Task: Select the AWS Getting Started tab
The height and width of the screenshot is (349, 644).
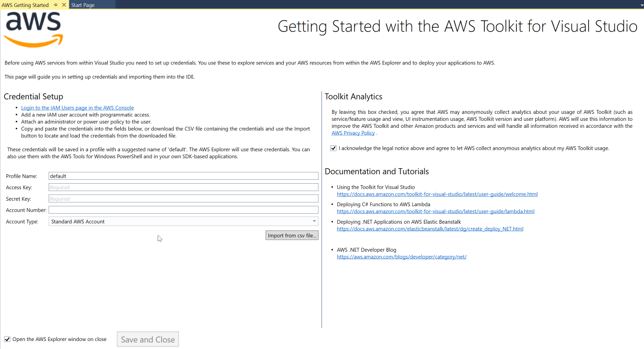Action: click(25, 5)
